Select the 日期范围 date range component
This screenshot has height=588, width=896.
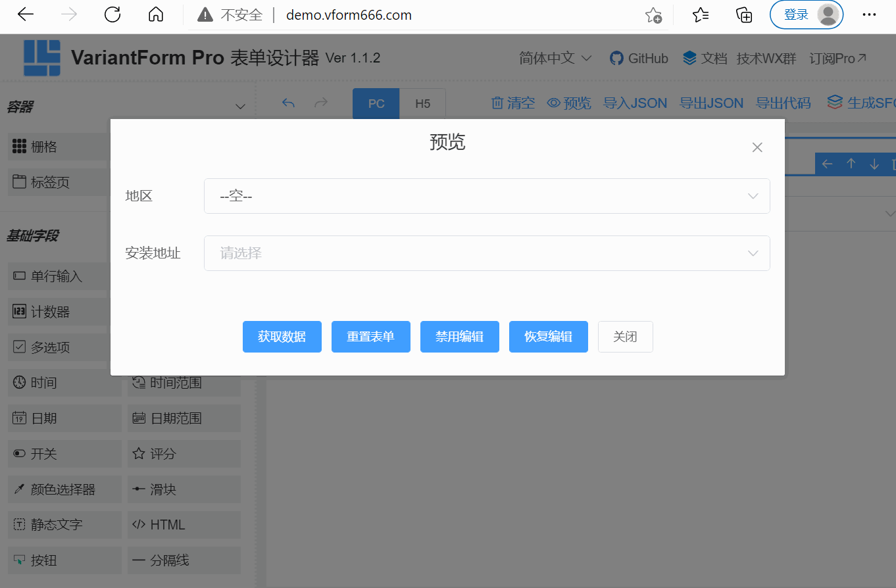(x=184, y=418)
